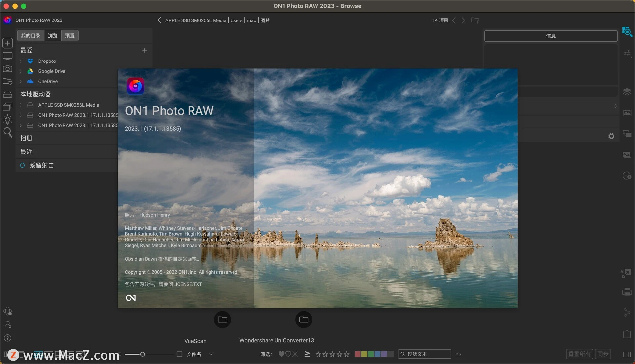Expand the second ON1 Photo RAW 2023.1 volume
Screen dimensions: 635x364
click(x=21, y=125)
